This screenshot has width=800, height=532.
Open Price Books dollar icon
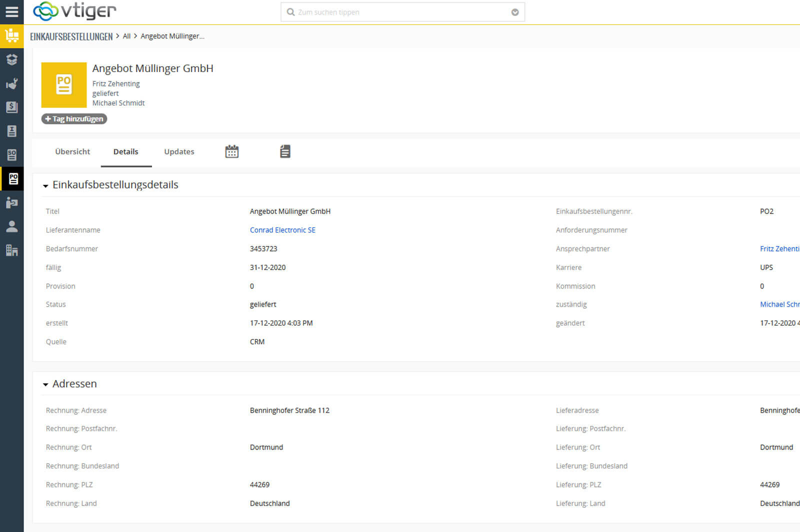[11, 107]
